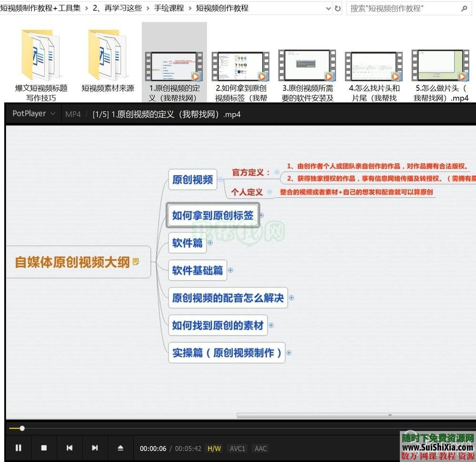Screen dimensions: 476x462
Task: Refresh the Explorer folder view
Action: click(336, 8)
